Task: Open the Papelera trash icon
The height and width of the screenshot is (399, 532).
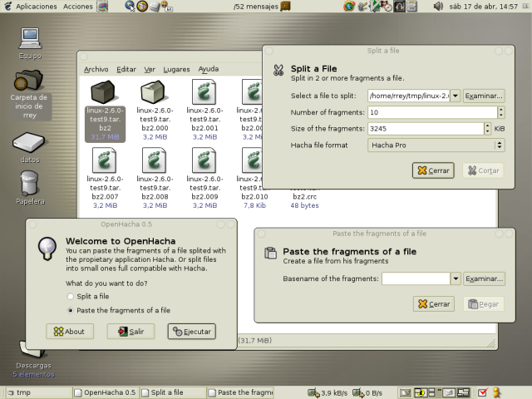Action: pos(30,184)
